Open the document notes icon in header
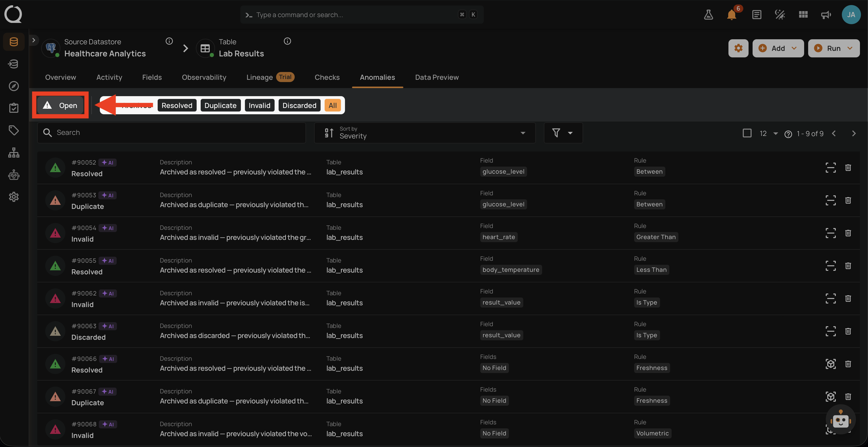 [756, 15]
